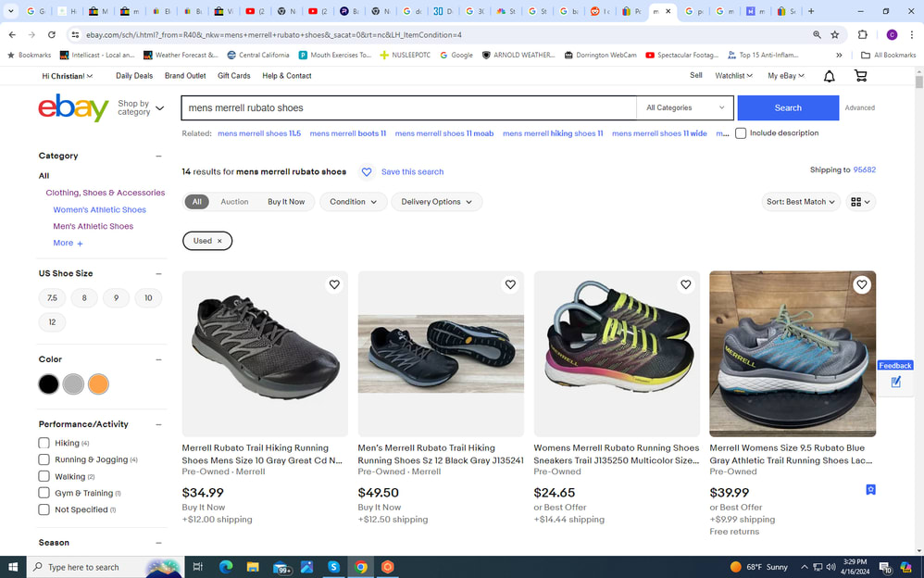This screenshot has width=924, height=578.
Task: Open the Chrome extensions puzzle icon
Action: tap(863, 35)
